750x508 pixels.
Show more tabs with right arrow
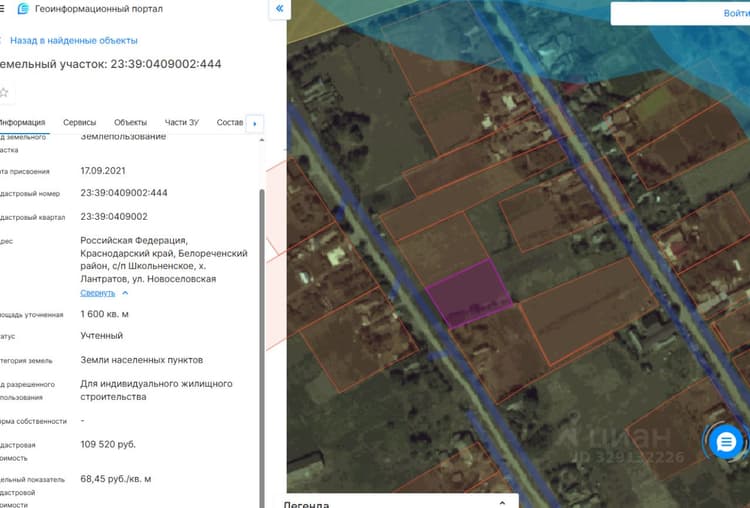pos(254,123)
